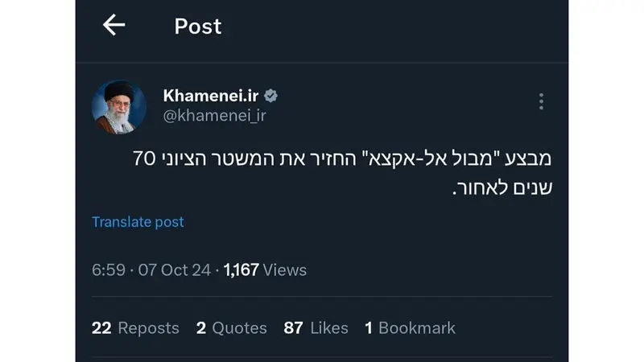The width and height of the screenshot is (644, 362).
Task: Click the word Reposts label
Action: coord(148,328)
